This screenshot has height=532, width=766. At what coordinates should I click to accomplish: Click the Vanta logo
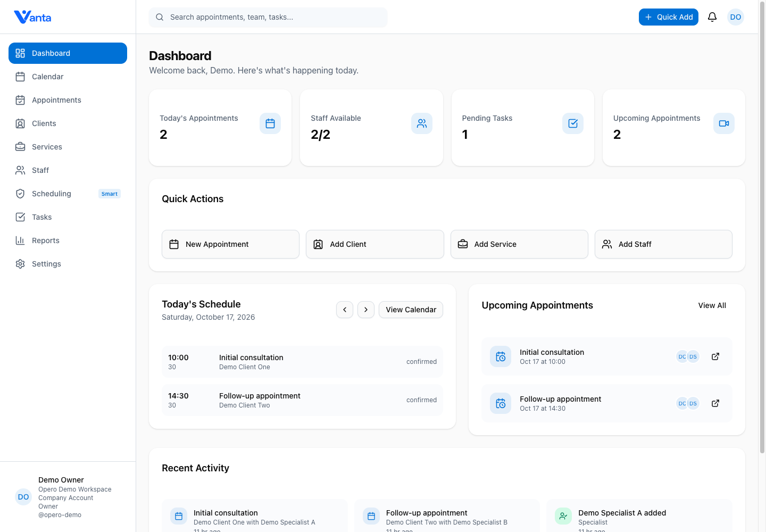[x=32, y=17]
